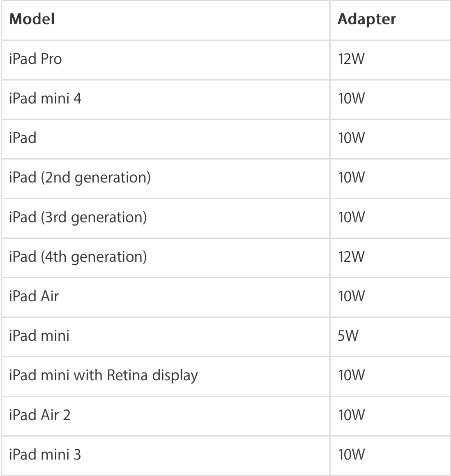
Task: Click the 10W value for iPad mini 3
Action: tap(351, 455)
